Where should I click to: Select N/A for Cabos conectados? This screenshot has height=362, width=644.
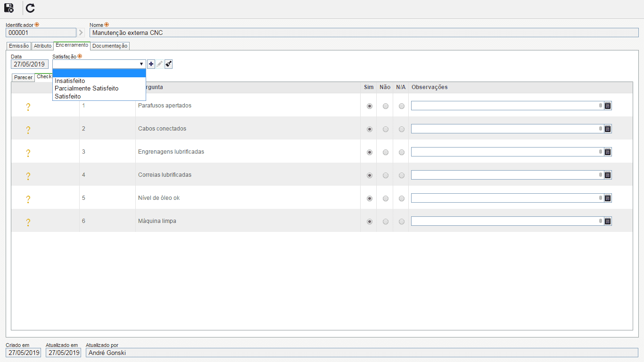pos(402,129)
